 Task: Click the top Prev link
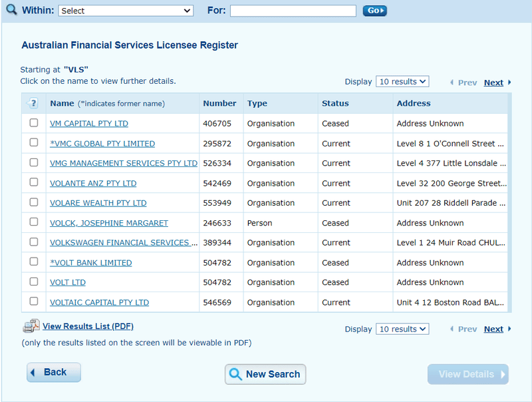[x=467, y=83]
